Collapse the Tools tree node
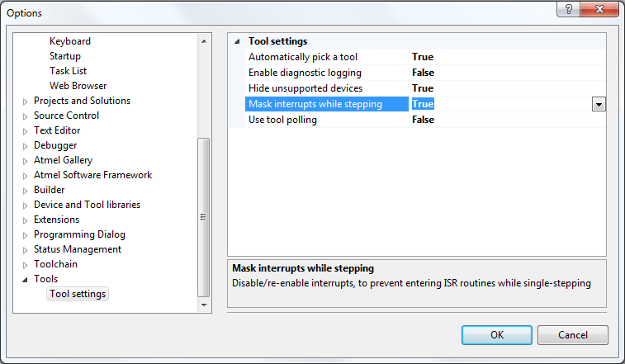The width and height of the screenshot is (625, 364). coord(25,280)
